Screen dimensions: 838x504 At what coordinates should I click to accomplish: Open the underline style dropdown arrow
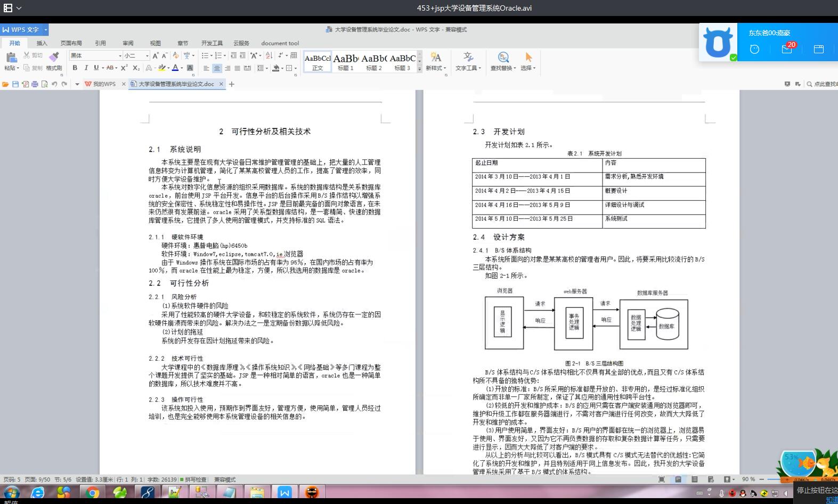click(102, 68)
